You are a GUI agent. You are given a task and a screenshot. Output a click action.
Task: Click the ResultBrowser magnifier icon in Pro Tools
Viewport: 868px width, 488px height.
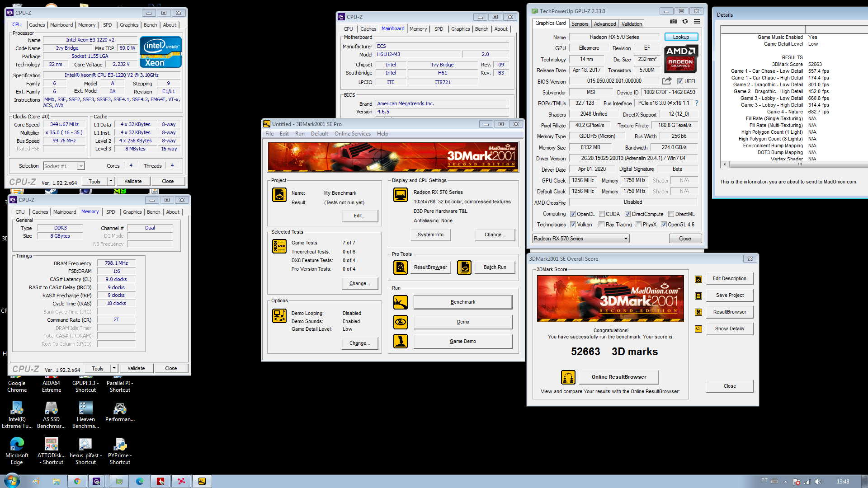[x=401, y=267]
